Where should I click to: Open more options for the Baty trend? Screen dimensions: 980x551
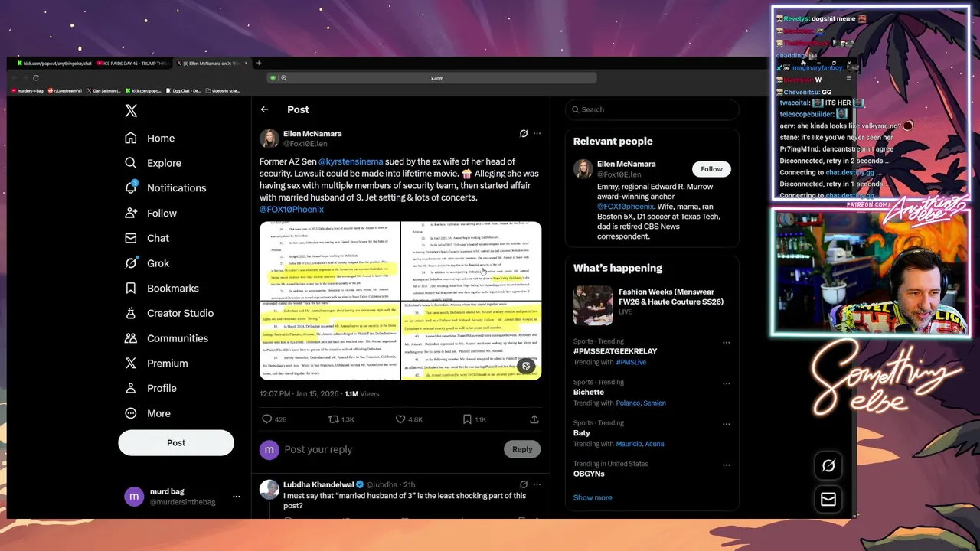tap(727, 423)
